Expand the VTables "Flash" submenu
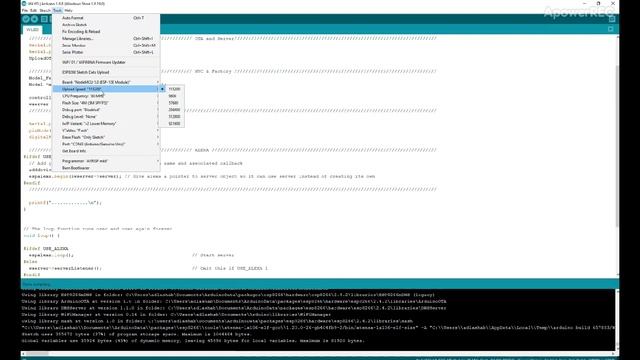The height and width of the screenshot is (360, 640). tap(106, 131)
